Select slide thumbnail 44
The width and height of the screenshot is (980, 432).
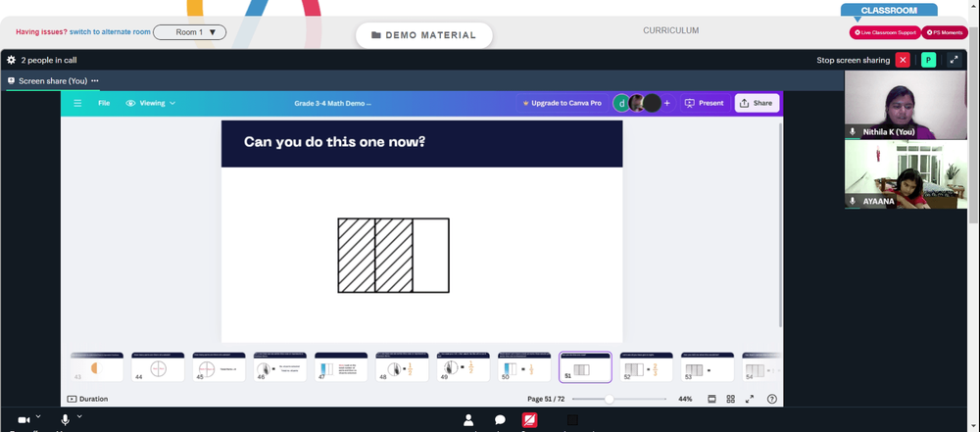158,367
